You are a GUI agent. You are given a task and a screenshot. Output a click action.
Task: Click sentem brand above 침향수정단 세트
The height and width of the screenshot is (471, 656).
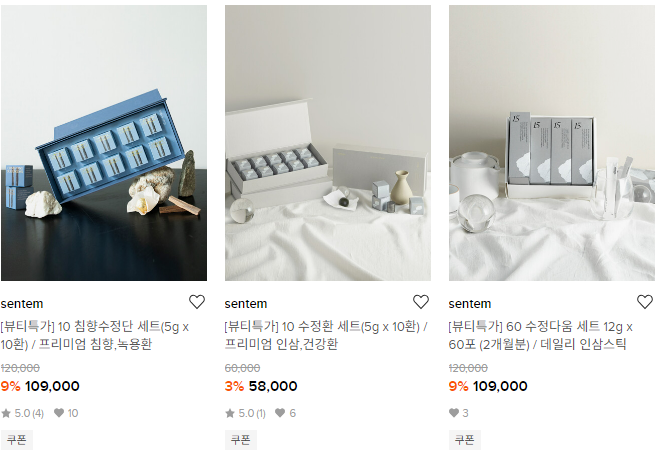click(22, 304)
